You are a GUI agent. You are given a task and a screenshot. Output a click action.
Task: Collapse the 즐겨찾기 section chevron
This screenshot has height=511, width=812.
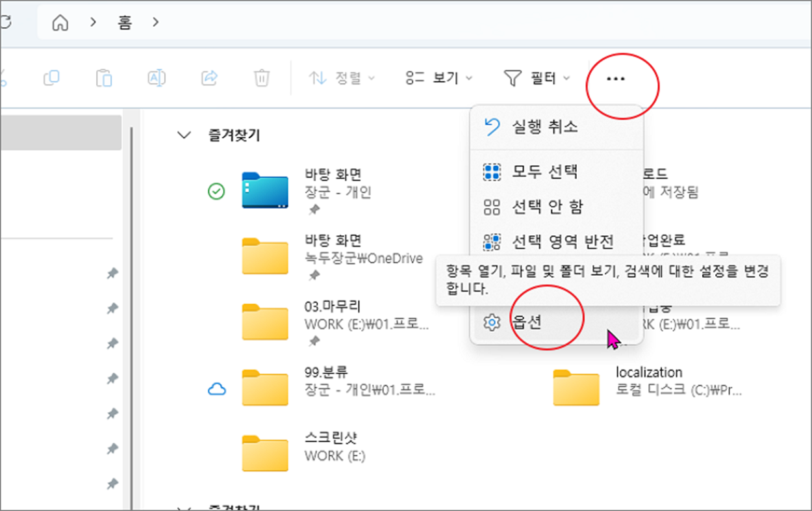[184, 135]
